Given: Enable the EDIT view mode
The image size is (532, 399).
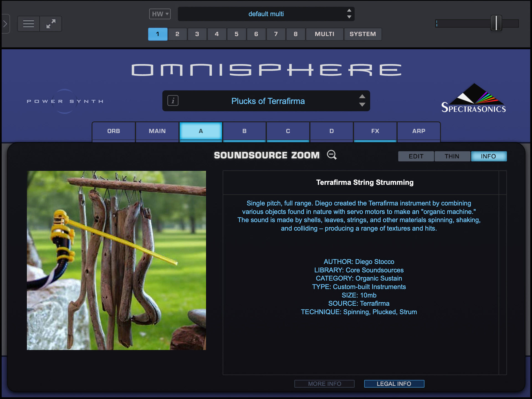Looking at the screenshot, I should point(416,156).
